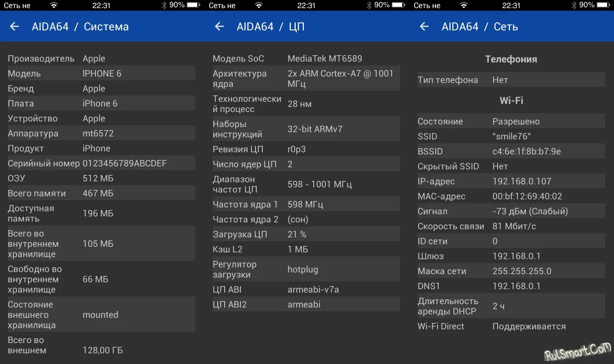Select the Скорость связи row
Viewport: 614px width, 364px height.
pos(511,226)
